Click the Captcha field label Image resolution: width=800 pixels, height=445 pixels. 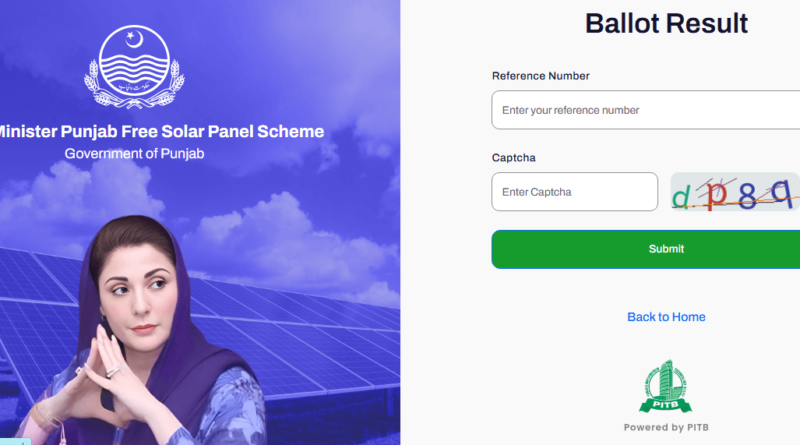coord(513,158)
